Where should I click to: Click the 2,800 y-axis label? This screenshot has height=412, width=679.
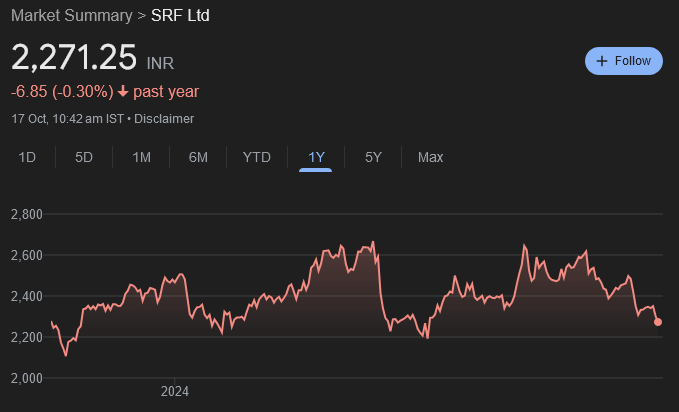click(27, 214)
